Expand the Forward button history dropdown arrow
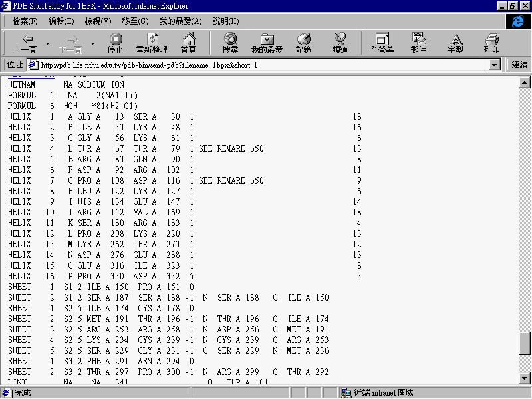The image size is (532, 399). [x=92, y=43]
